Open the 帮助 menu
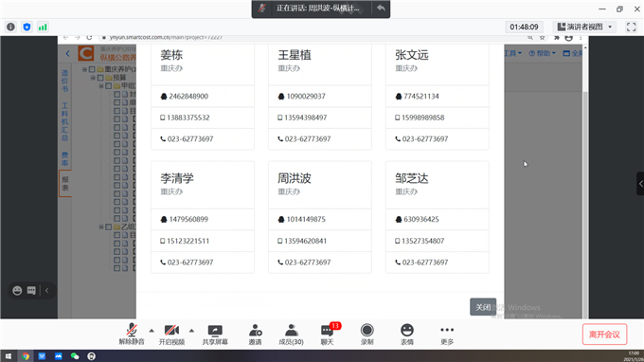The image size is (644, 362). 542,53
